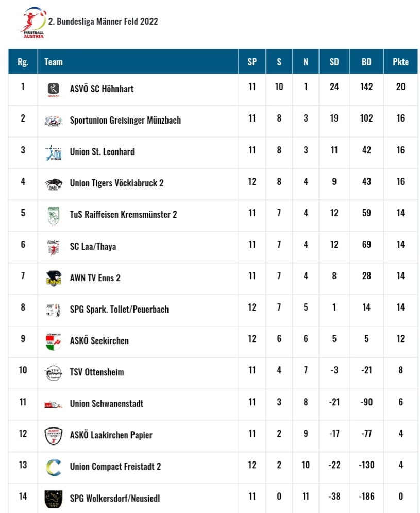The image size is (420, 513).
Task: Click the SD column header
Action: 334,62
